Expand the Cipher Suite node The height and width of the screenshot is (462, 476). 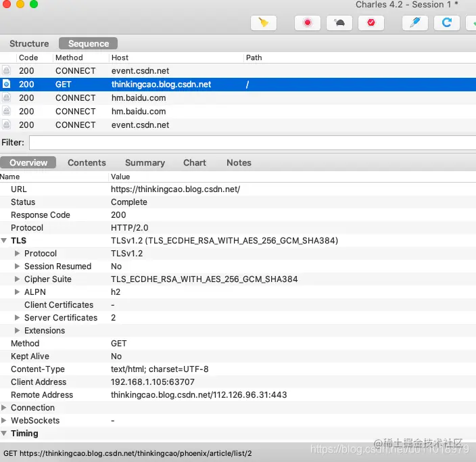coord(18,279)
